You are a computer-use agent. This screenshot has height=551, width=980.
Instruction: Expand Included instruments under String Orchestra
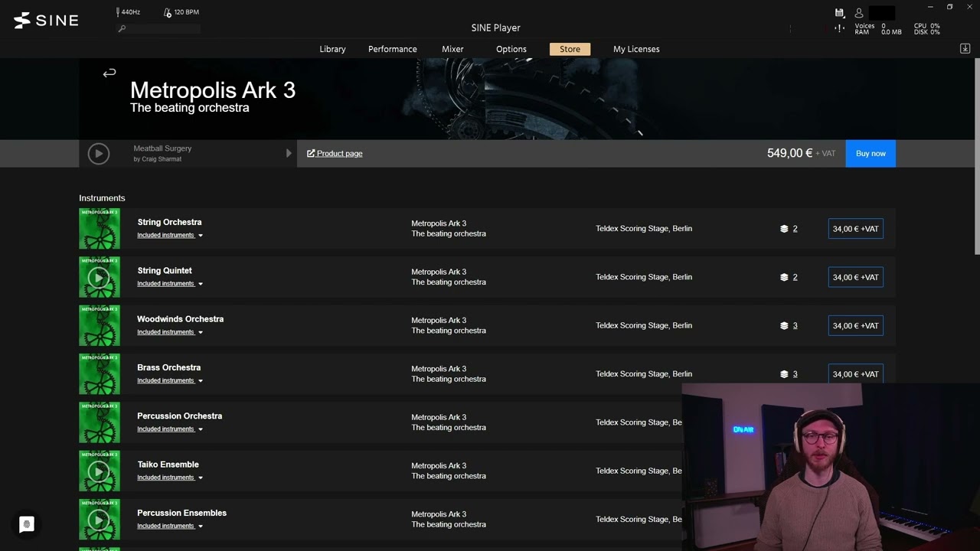pyautogui.click(x=170, y=235)
